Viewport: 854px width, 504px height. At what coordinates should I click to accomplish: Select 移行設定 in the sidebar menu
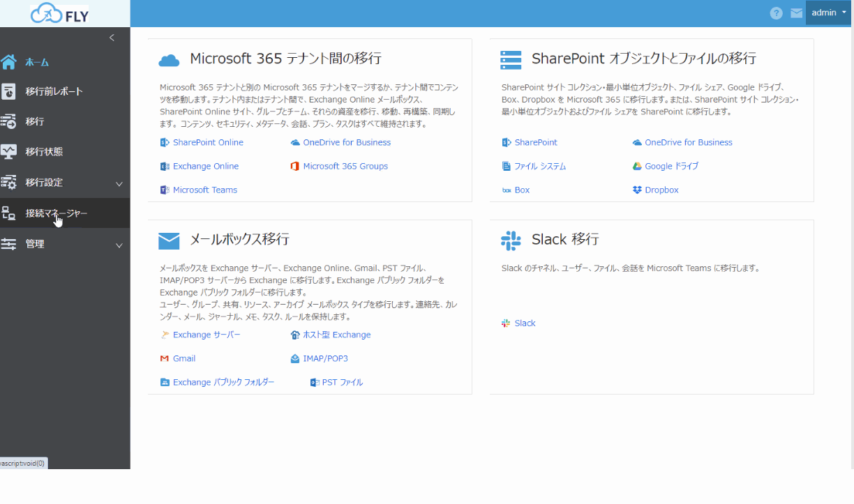[44, 183]
